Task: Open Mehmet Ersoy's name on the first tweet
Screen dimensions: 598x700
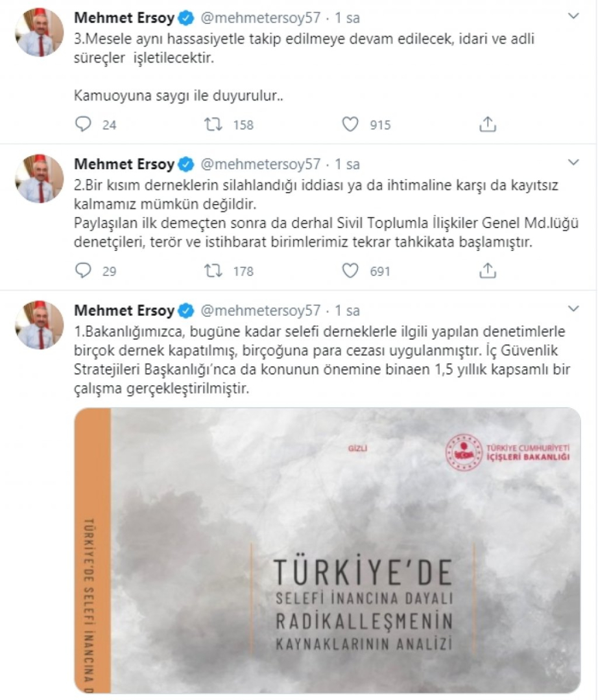Action: tap(124, 18)
